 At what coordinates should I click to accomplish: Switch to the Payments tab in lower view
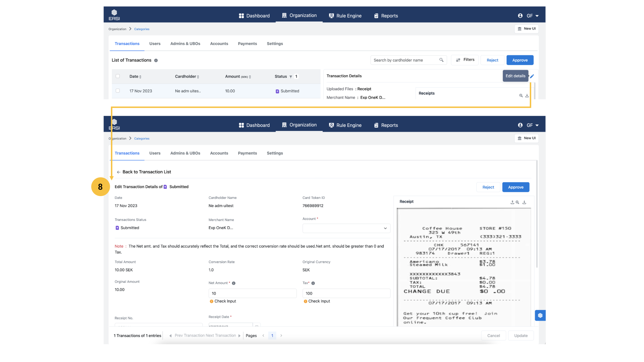point(247,153)
